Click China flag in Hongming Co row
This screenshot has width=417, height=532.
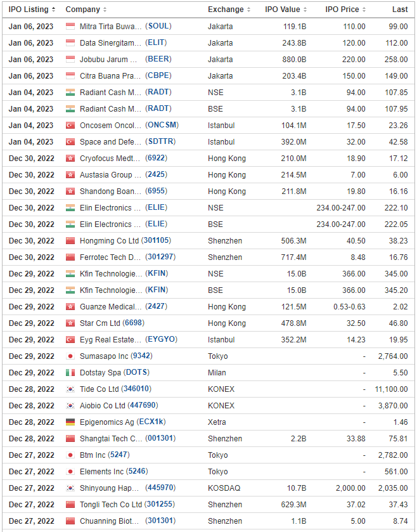tap(70, 241)
